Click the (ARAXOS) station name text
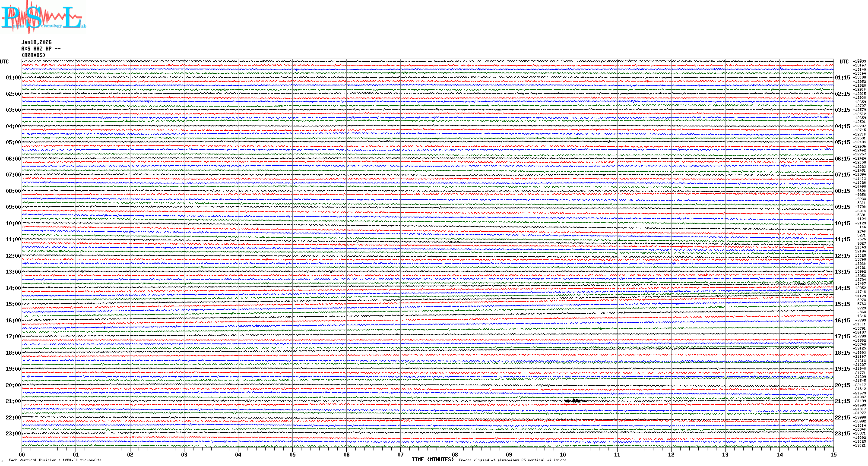Screen dimensions: 868x466 33,55
